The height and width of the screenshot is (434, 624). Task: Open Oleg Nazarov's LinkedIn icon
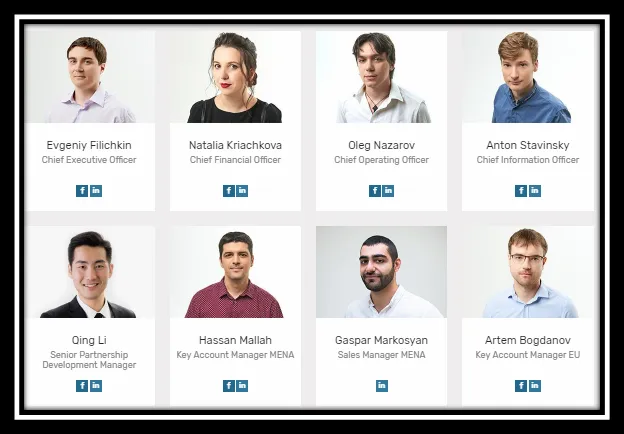point(388,191)
